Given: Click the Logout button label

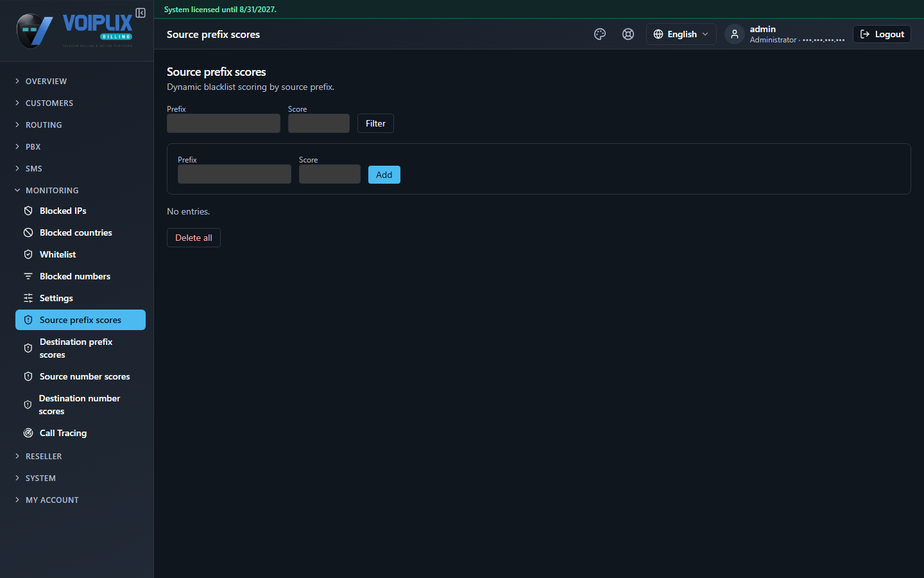Looking at the screenshot, I should [889, 34].
